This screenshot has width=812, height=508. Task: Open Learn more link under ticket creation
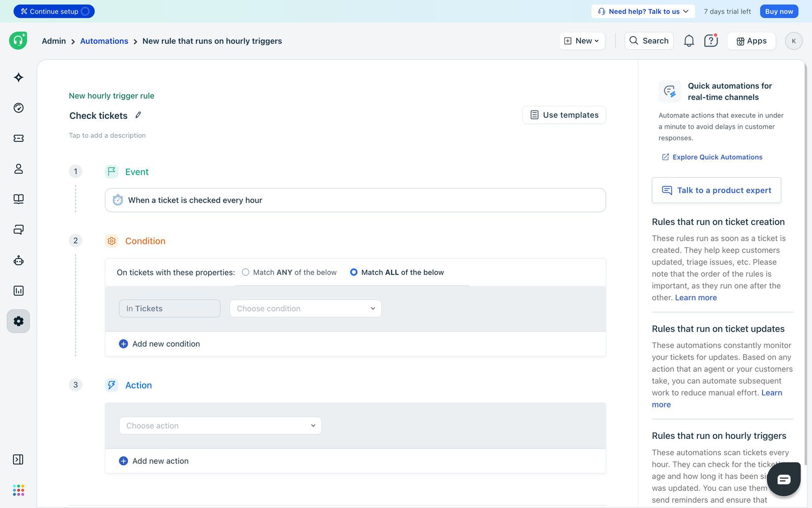coord(696,298)
